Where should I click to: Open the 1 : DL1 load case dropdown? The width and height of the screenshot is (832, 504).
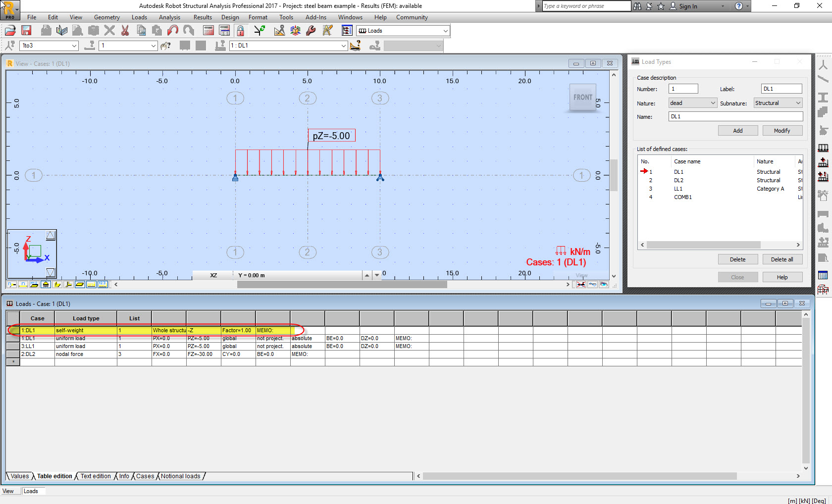click(343, 46)
